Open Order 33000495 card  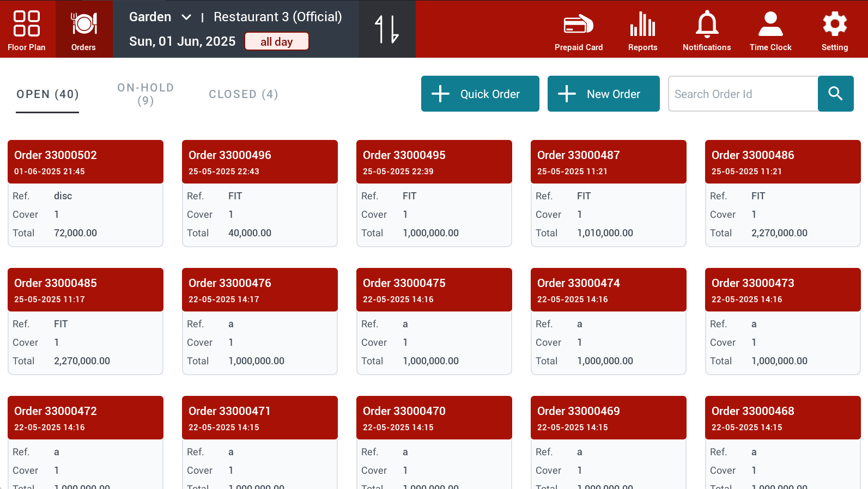434,193
